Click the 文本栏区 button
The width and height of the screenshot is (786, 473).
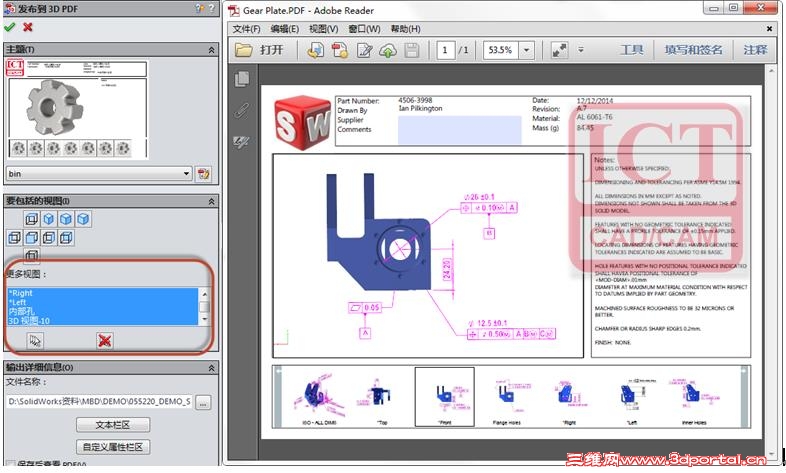tap(113, 424)
